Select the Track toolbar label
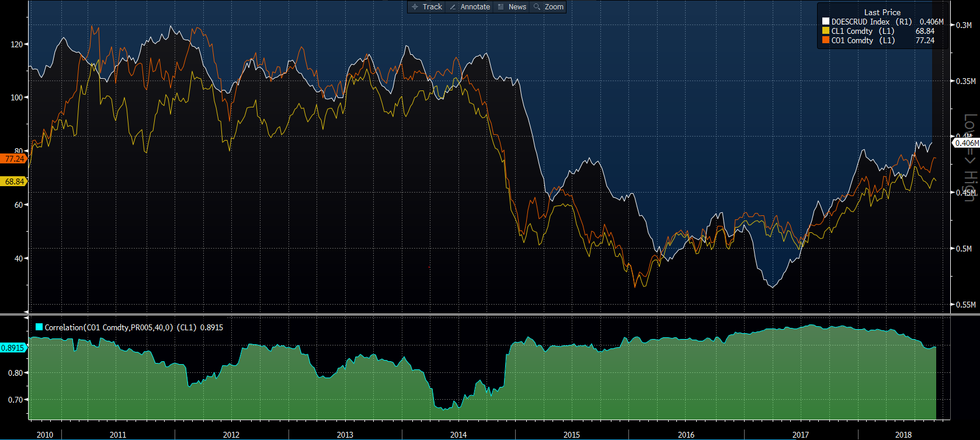This screenshot has height=440, width=980. pyautogui.click(x=432, y=7)
